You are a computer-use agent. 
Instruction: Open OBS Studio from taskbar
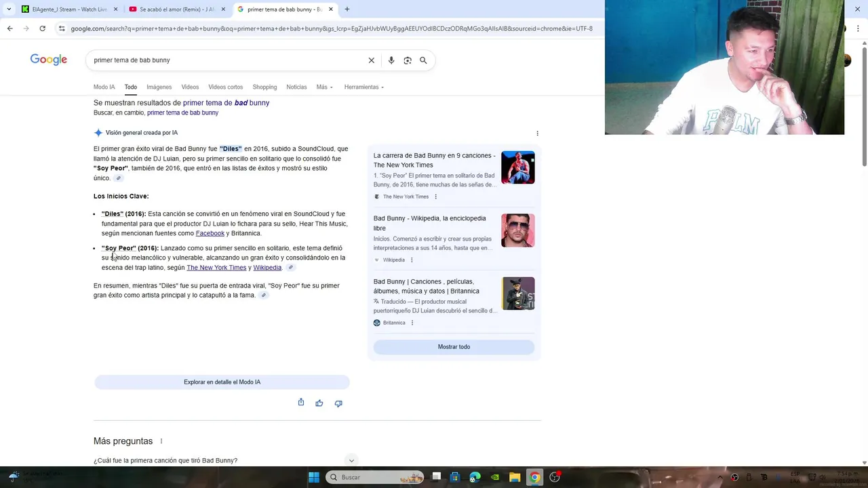pos(555,477)
